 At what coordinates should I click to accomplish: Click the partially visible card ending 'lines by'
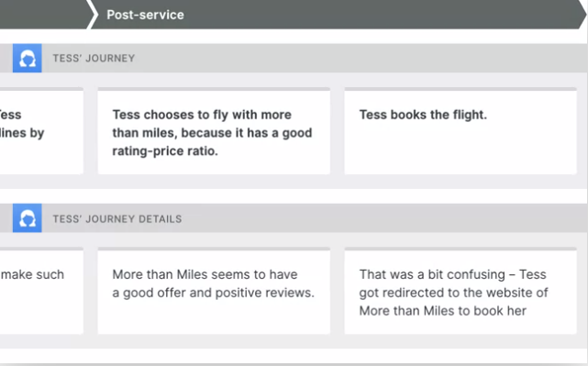coord(41,131)
